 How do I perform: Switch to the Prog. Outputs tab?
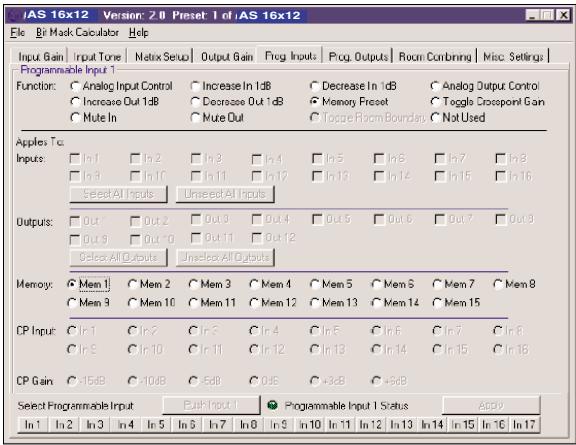[x=358, y=57]
